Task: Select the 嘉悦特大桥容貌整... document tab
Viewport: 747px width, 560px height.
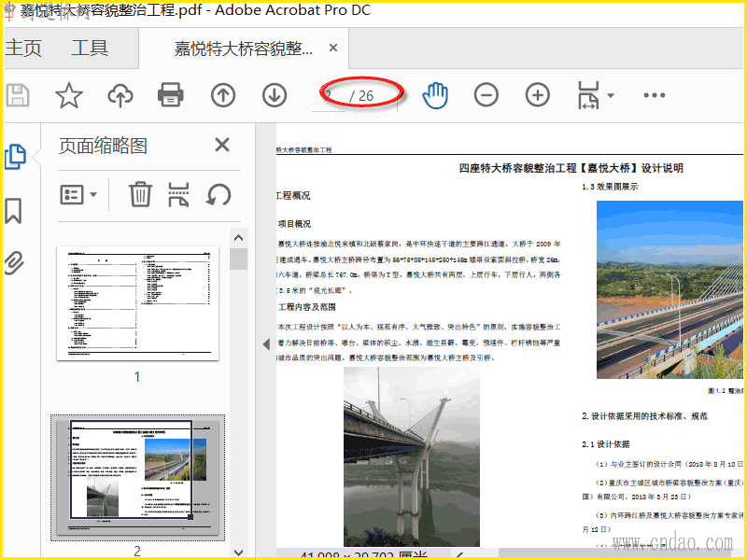Action: (244, 49)
